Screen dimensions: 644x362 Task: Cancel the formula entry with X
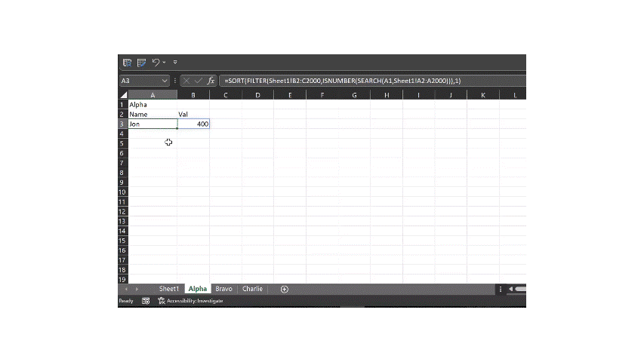(x=186, y=81)
